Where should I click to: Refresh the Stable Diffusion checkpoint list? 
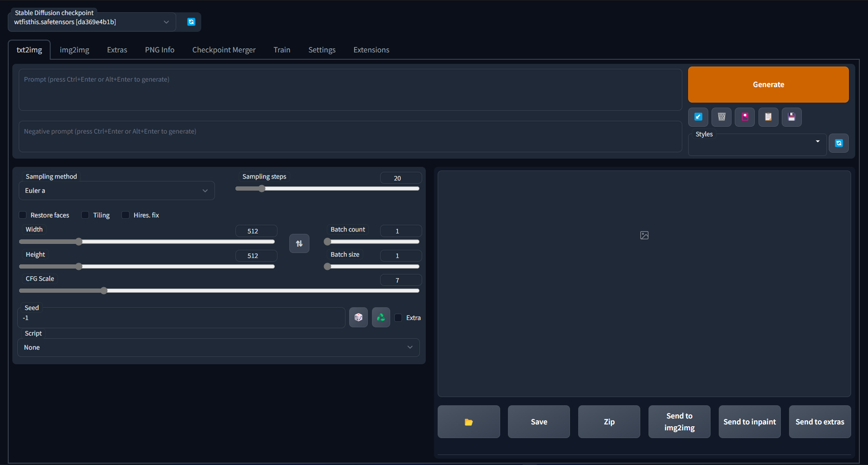[191, 22]
